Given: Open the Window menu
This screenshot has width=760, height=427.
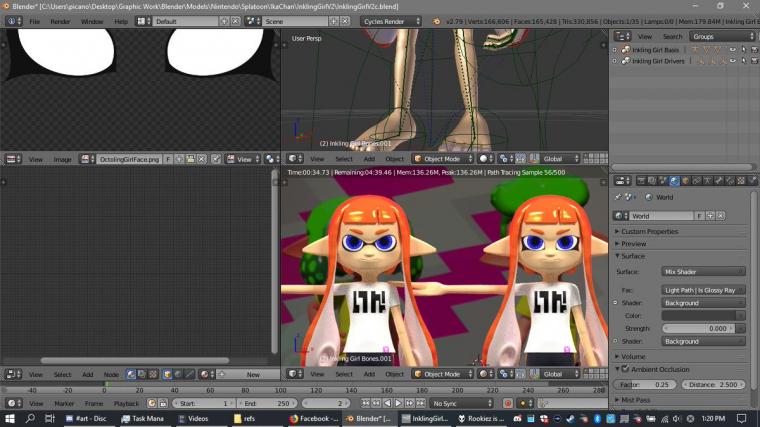Looking at the screenshot, I should pyautogui.click(x=92, y=22).
